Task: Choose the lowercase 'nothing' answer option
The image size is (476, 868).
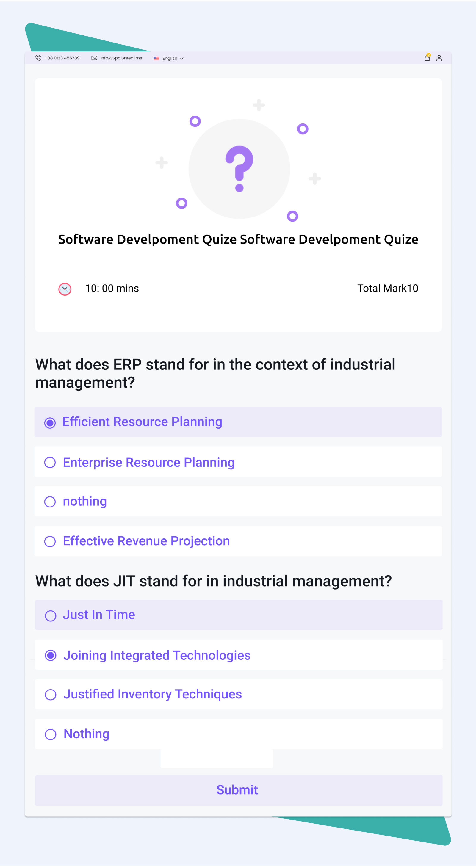Action: (238, 502)
